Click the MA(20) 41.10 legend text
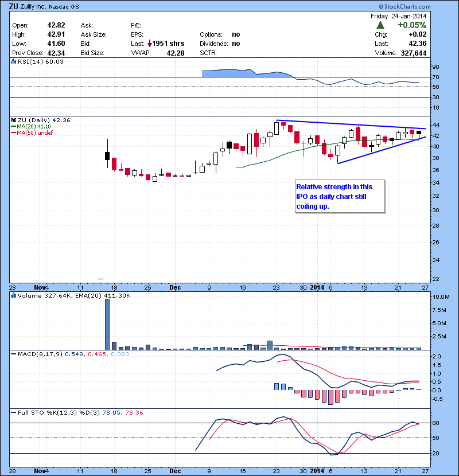 [x=34, y=127]
